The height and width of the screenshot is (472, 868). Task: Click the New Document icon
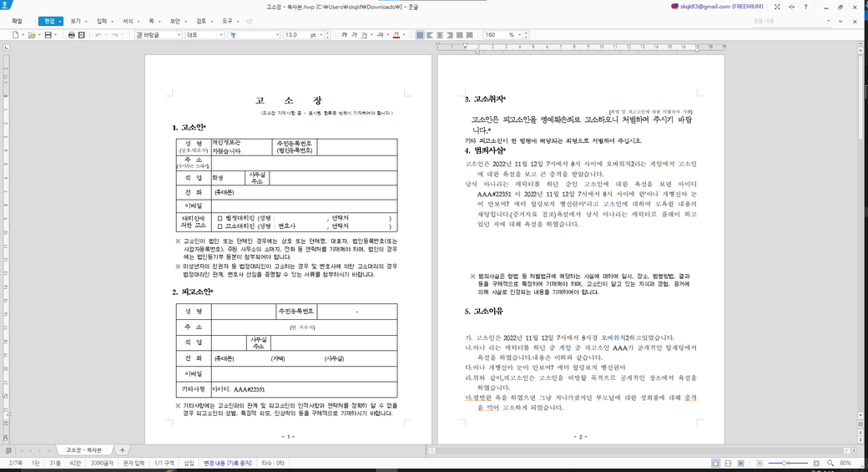[x=16, y=35]
